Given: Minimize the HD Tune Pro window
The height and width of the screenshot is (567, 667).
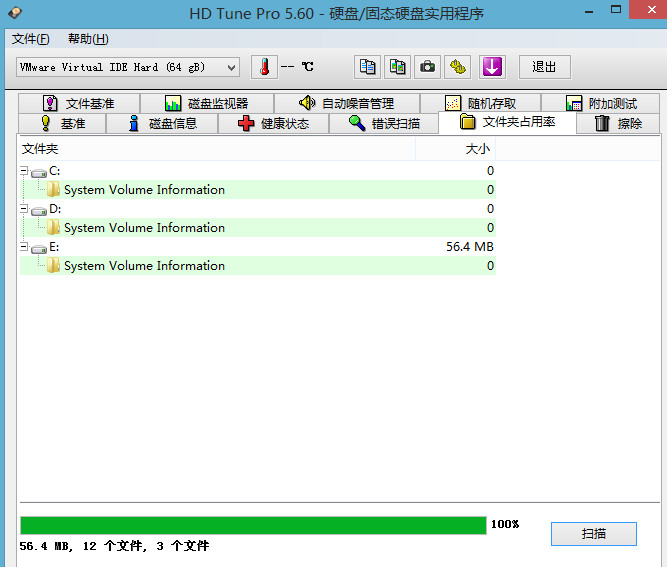Looking at the screenshot, I should 589,11.
